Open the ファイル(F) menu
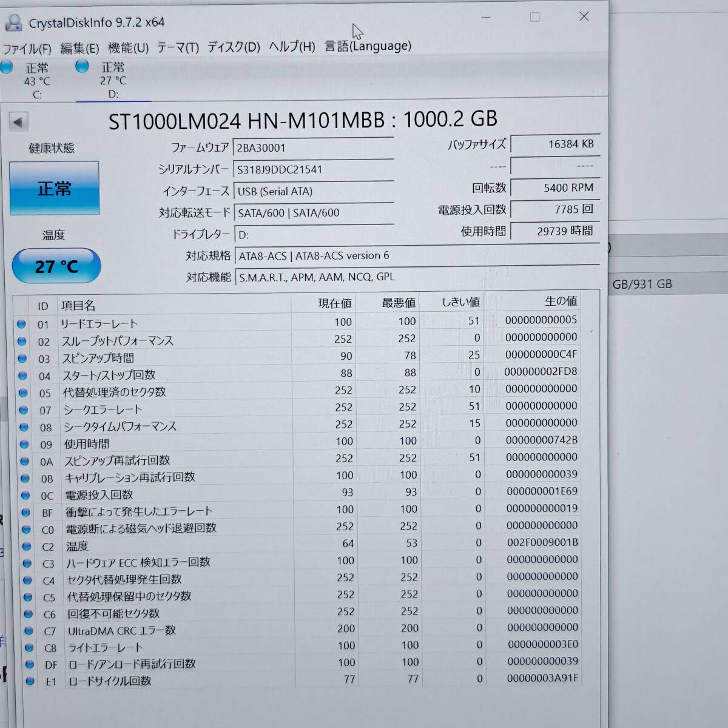The width and height of the screenshot is (728, 728). click(x=27, y=49)
